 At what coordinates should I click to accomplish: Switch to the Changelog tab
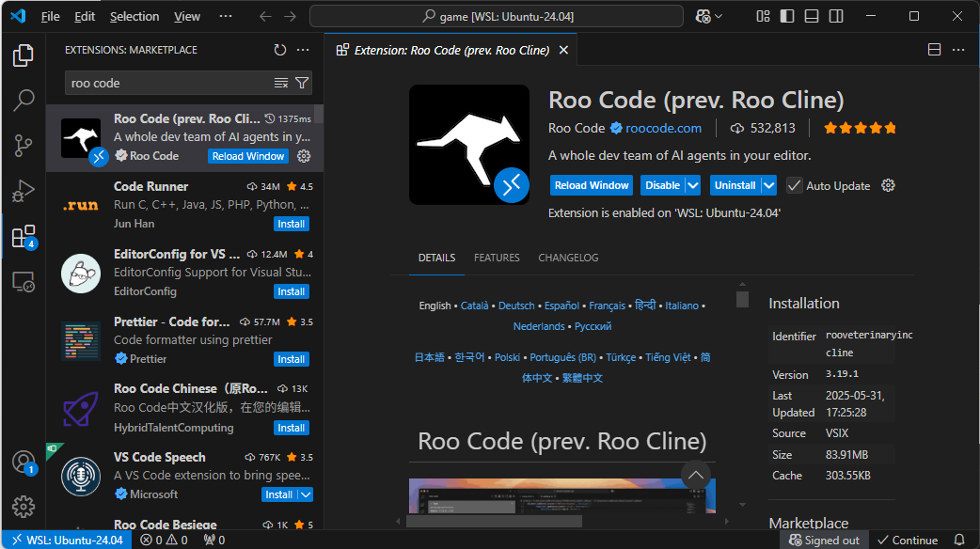pyautogui.click(x=568, y=258)
